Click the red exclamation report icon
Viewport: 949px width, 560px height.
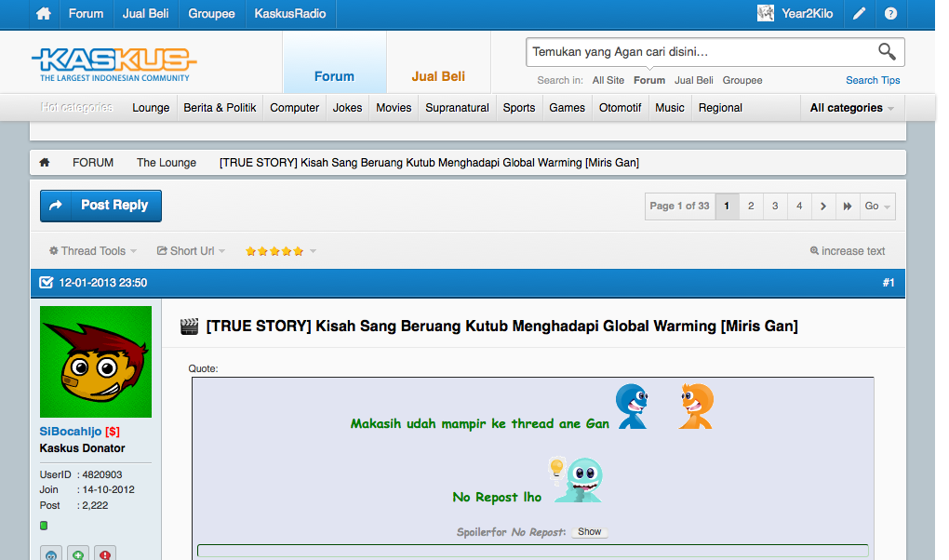point(105,554)
